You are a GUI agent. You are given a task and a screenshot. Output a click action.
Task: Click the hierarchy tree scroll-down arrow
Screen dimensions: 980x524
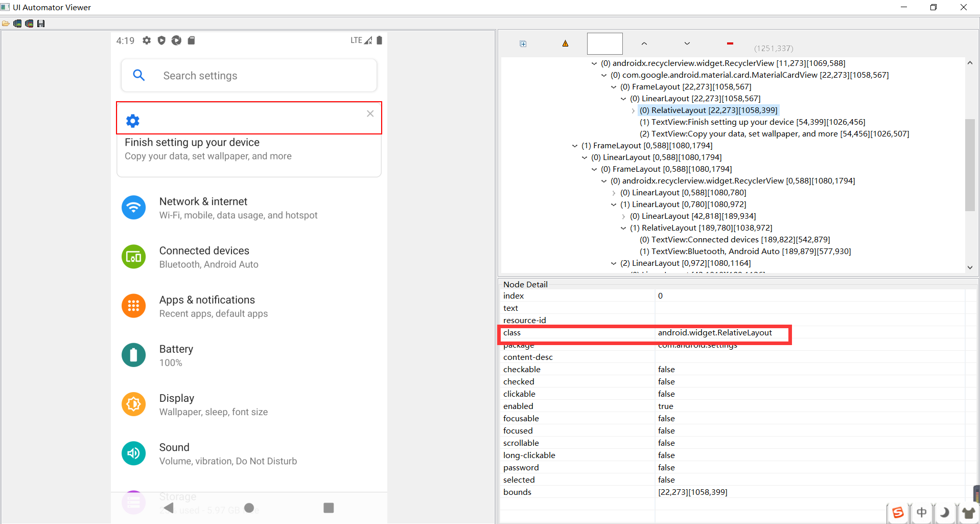[x=970, y=267]
